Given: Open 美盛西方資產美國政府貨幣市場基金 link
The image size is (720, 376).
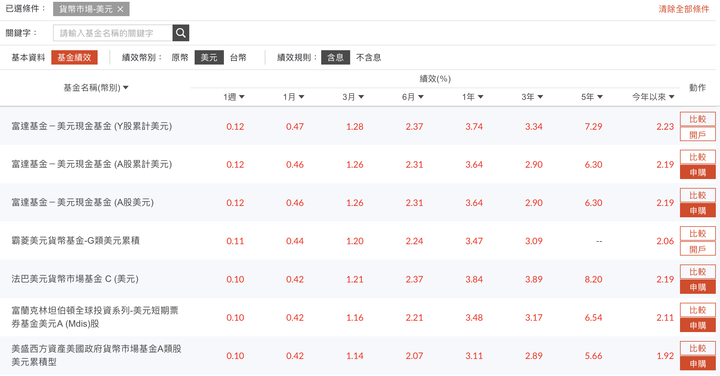Looking at the screenshot, I should coord(96,355).
